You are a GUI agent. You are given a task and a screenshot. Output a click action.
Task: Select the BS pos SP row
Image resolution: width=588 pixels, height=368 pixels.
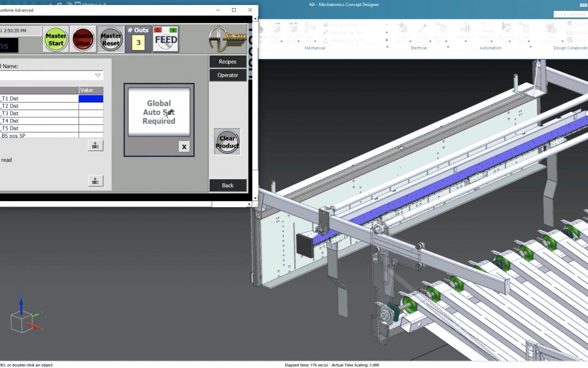coord(51,135)
